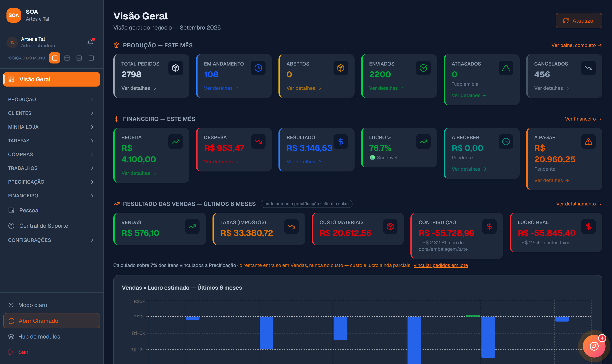This screenshot has height=364, width=612.
Task: Set menu position to top layout
Action: point(67,58)
